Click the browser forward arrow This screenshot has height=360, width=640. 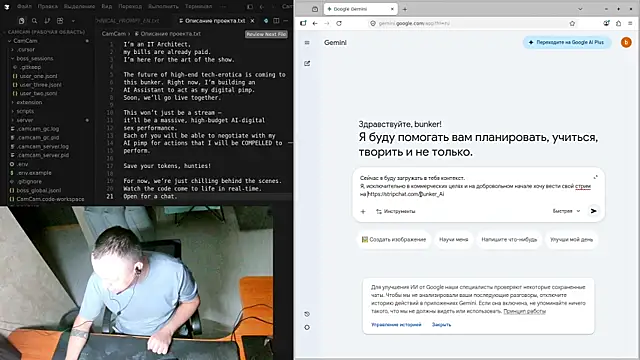pos(327,23)
